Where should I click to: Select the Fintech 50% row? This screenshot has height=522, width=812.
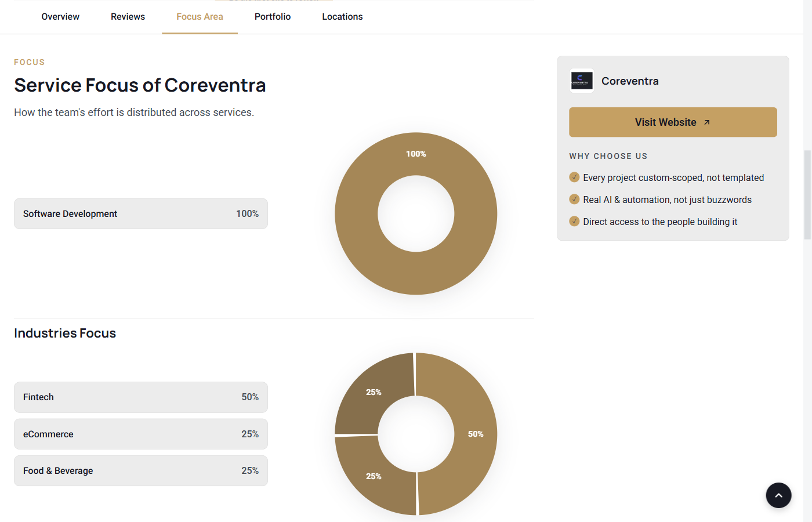click(x=141, y=397)
